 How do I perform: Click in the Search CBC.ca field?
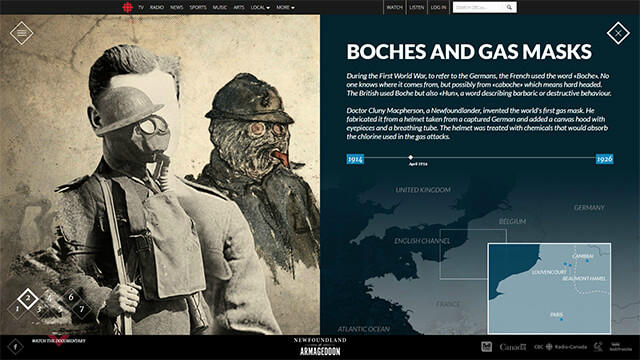click(479, 7)
